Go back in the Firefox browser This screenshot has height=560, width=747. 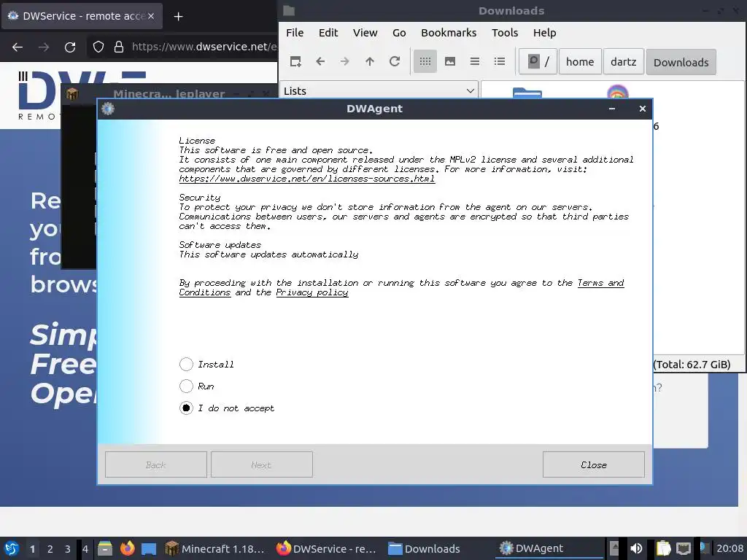coord(18,47)
